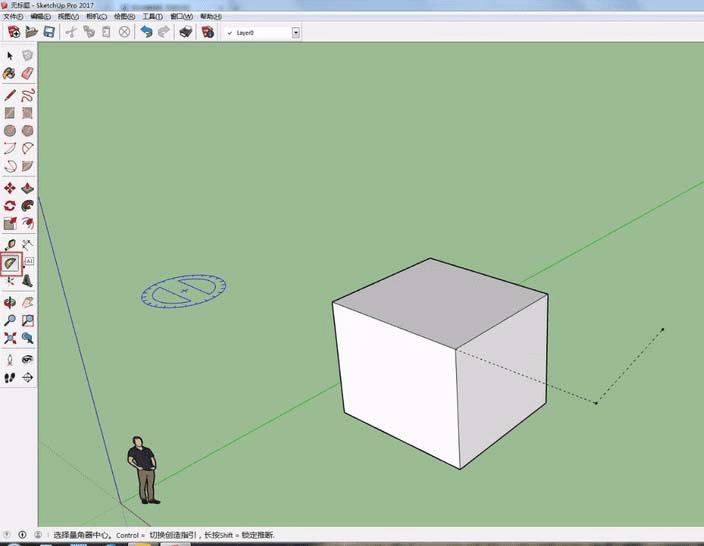Toggle the Layer0 current layer checkmark
Viewport: 704px width, 546px height.
[230, 32]
